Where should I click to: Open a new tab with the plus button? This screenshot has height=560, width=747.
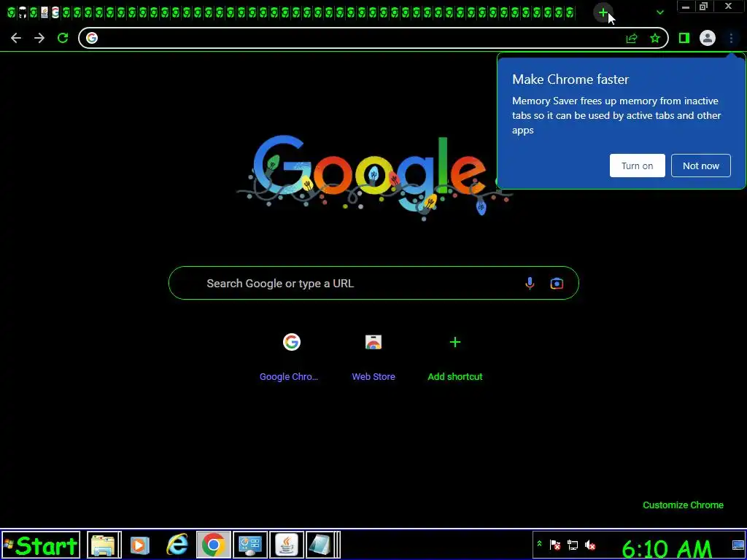[x=603, y=13]
